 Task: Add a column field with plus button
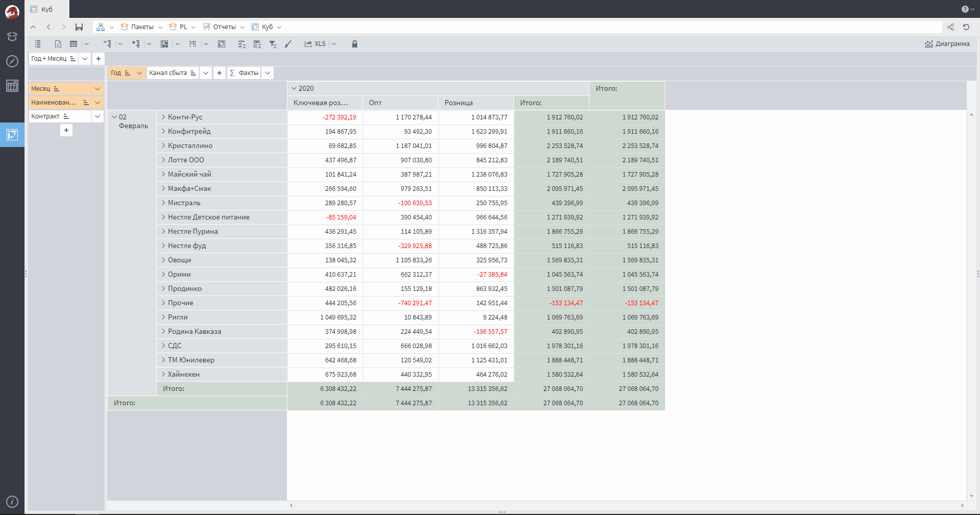pyautogui.click(x=219, y=73)
